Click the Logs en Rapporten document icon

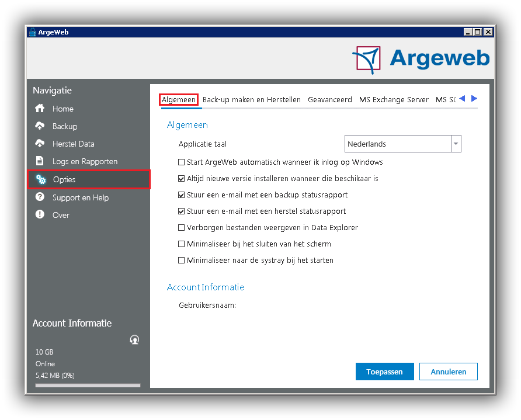coord(40,161)
